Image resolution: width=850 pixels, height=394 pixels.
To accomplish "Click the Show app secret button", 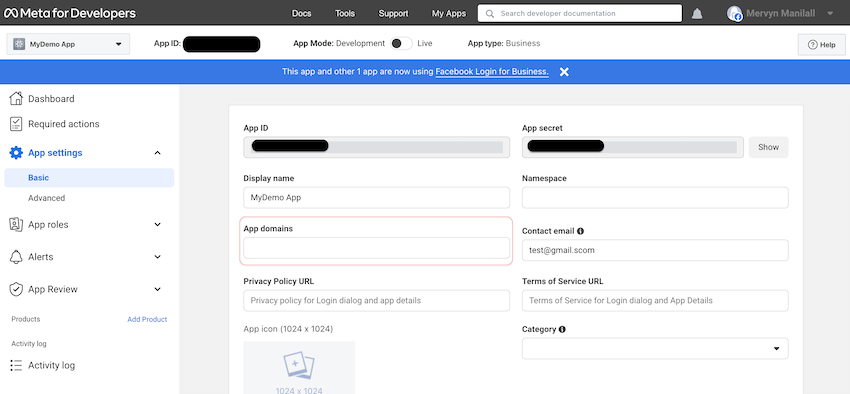I will (768, 147).
